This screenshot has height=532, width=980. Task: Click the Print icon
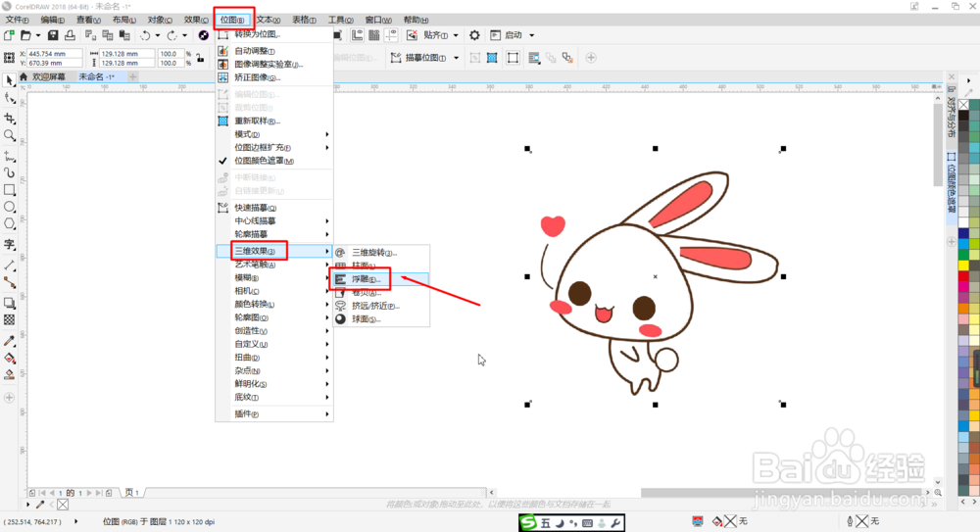[70, 35]
